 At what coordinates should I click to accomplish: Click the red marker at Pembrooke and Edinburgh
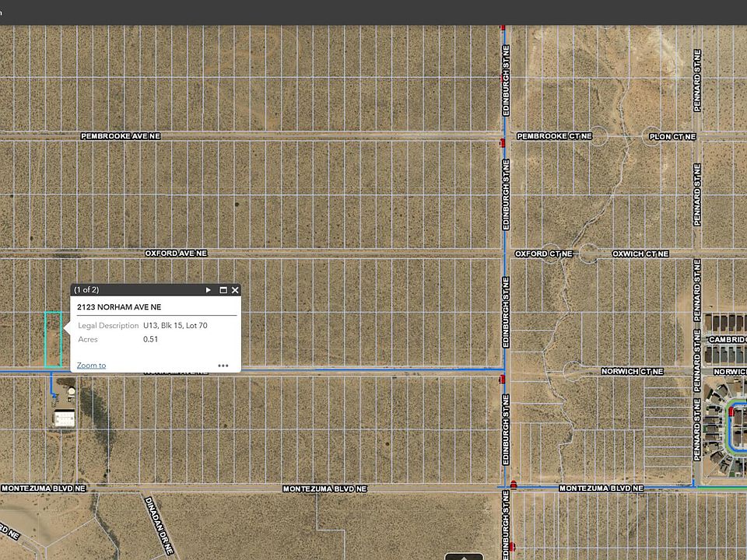point(502,142)
